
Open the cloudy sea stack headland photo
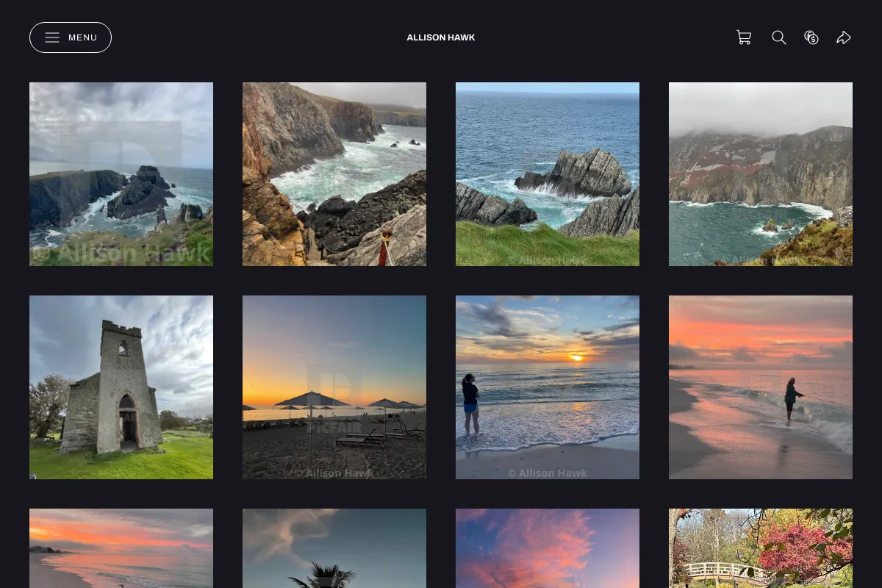coord(121,174)
